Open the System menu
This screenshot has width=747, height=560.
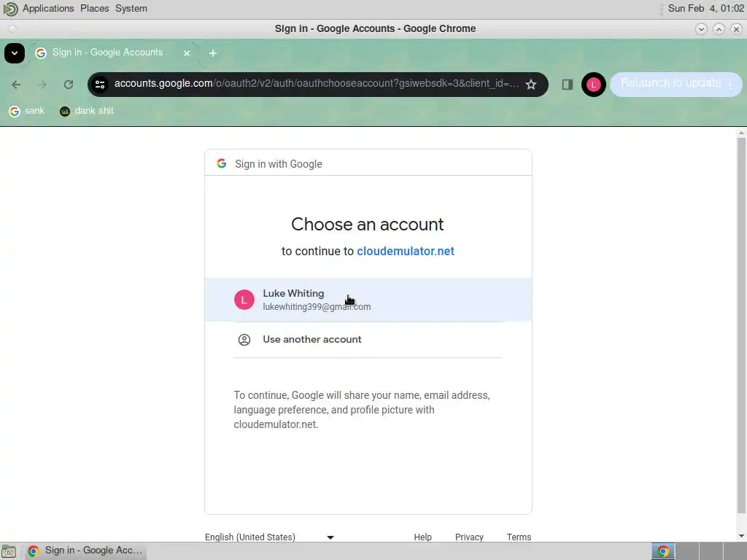click(131, 9)
